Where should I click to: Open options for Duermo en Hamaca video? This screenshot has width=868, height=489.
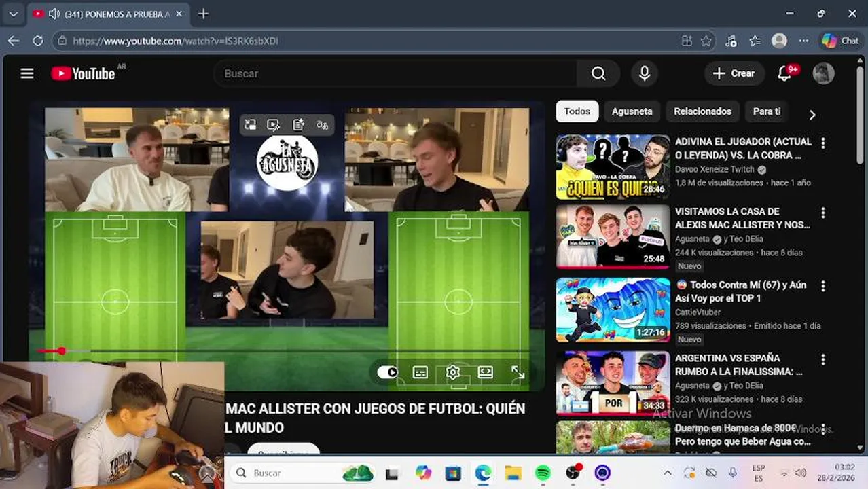pyautogui.click(x=823, y=429)
